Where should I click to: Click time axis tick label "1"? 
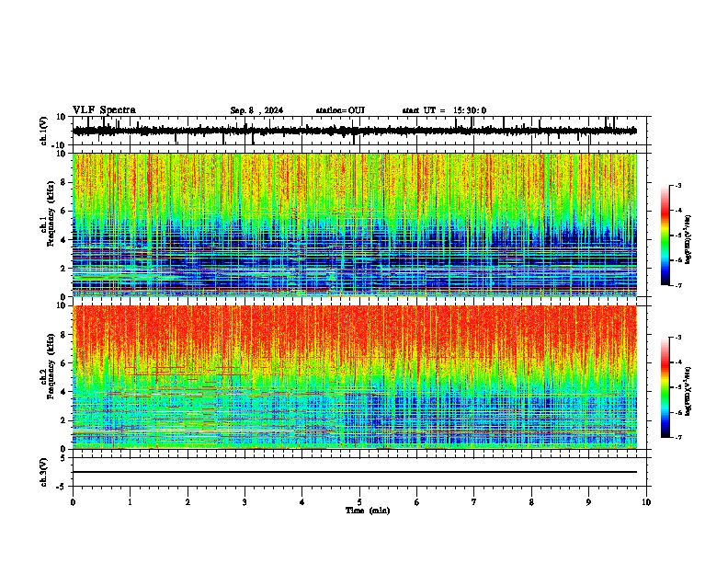(130, 502)
